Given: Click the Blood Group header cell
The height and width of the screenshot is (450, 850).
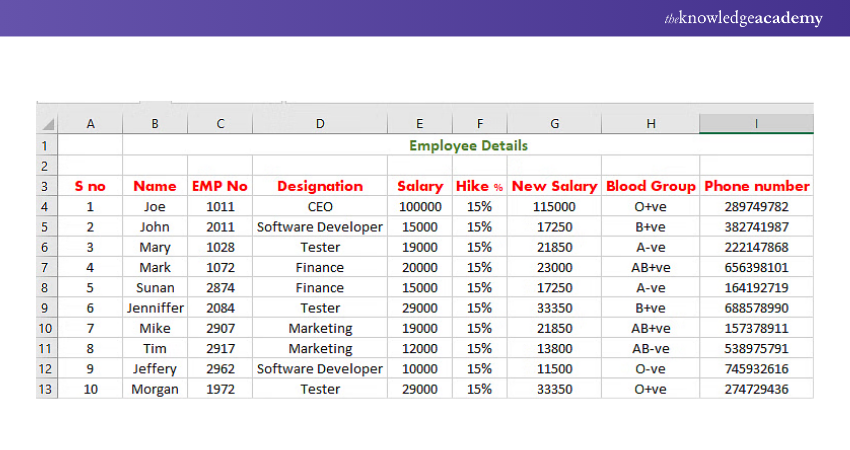Looking at the screenshot, I should pyautogui.click(x=651, y=186).
